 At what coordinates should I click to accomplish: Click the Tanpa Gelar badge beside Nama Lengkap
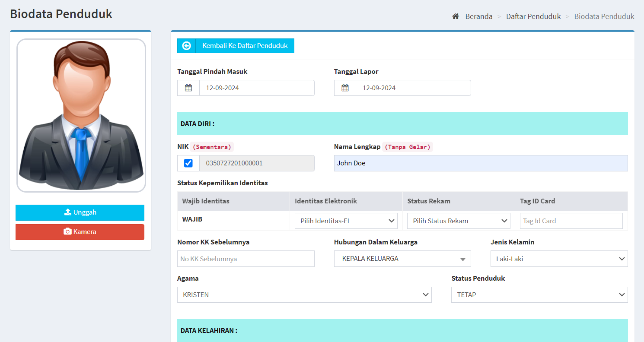407,146
